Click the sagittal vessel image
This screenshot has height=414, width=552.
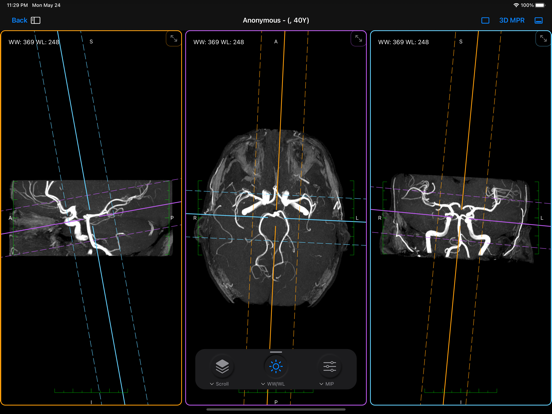click(91, 218)
